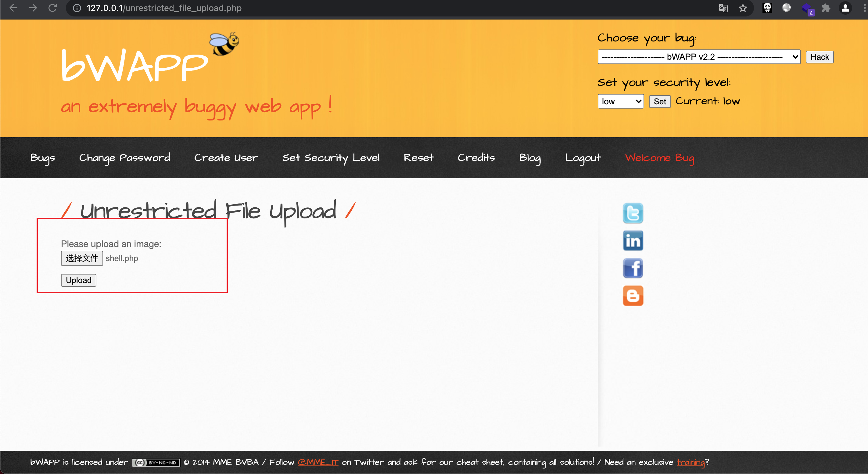This screenshot has height=474, width=868.
Task: Expand the Choose your bug dropdown
Action: pyautogui.click(x=699, y=57)
